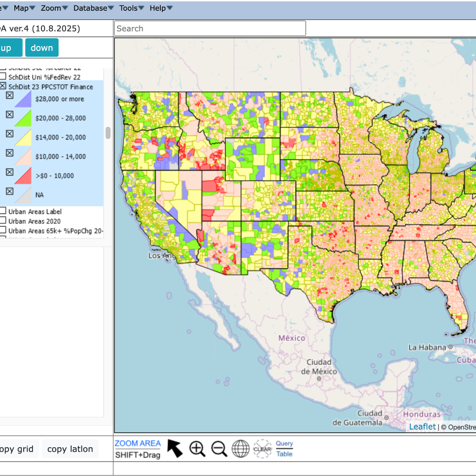Open the Help dropdown menu
The height and width of the screenshot is (476, 476).
pyautogui.click(x=161, y=8)
